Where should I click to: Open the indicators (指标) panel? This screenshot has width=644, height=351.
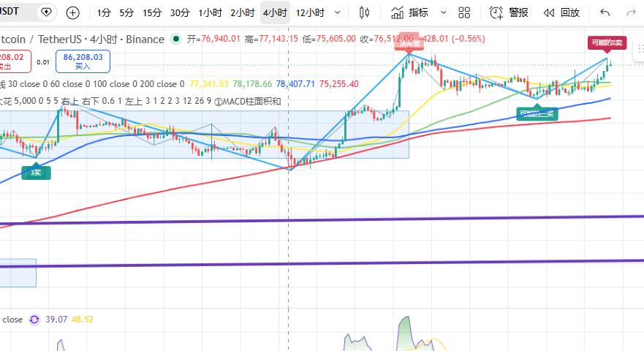click(x=409, y=13)
